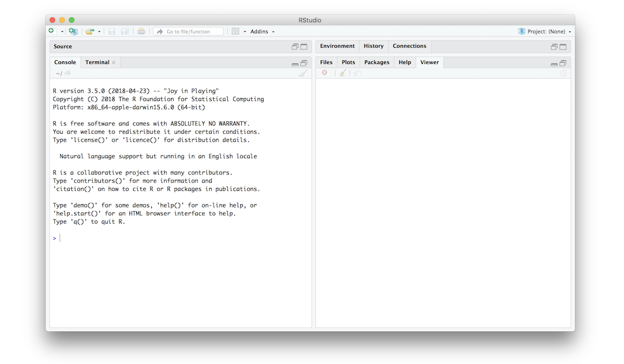Switch to the Terminal tab
Viewport: 624px width, 364px height.
point(97,62)
